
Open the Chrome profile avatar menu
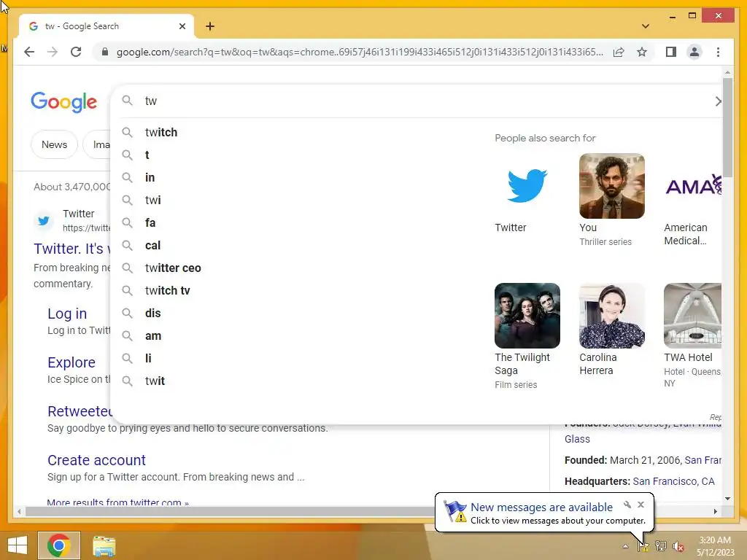pyautogui.click(x=694, y=52)
